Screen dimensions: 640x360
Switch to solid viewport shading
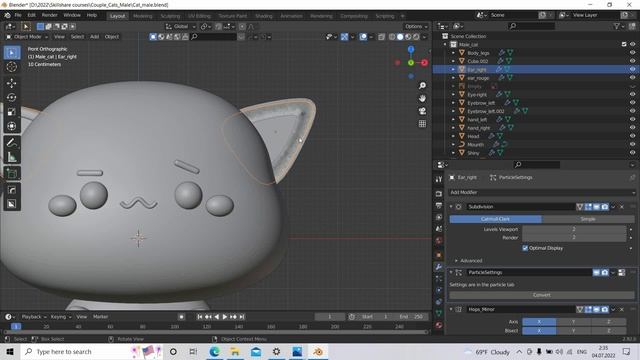point(400,37)
